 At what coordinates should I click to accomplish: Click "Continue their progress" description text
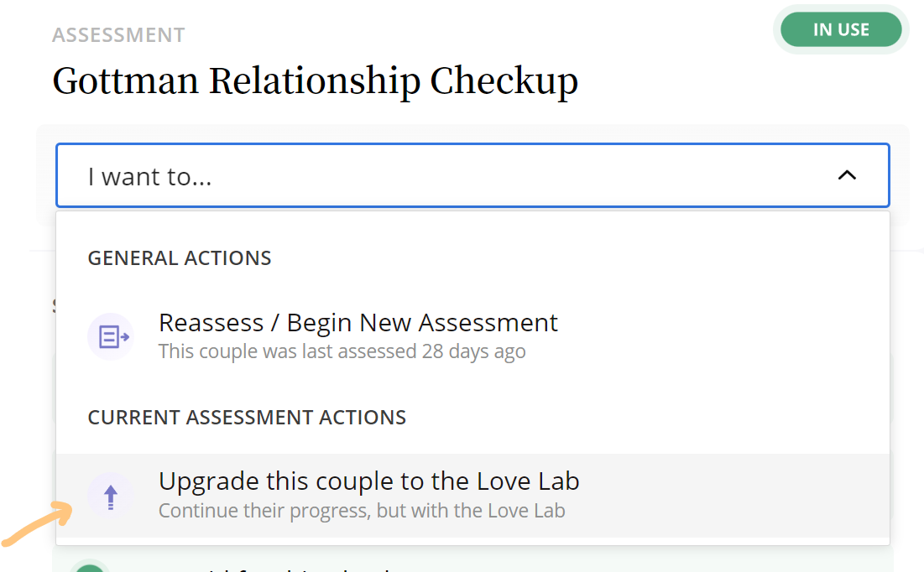(362, 510)
